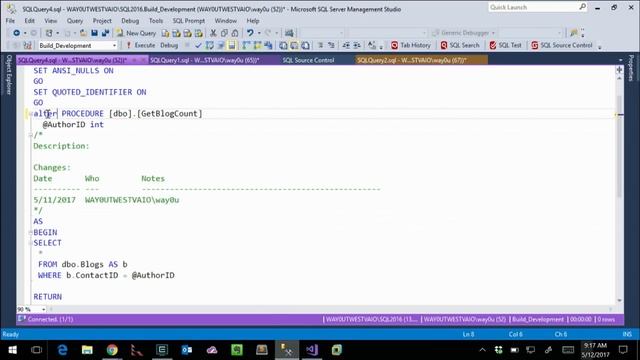Open the SQL Prompt menu
640x360 pixels.
click(189, 20)
